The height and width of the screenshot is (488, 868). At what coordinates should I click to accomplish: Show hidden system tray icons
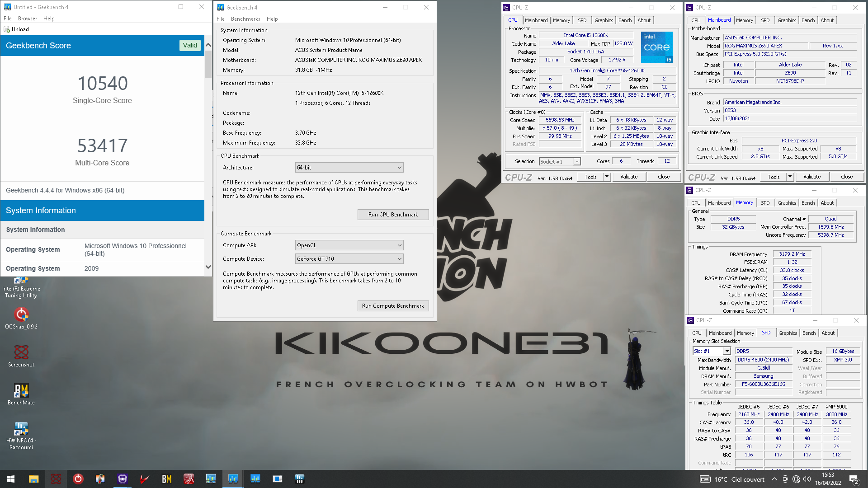coord(774,479)
